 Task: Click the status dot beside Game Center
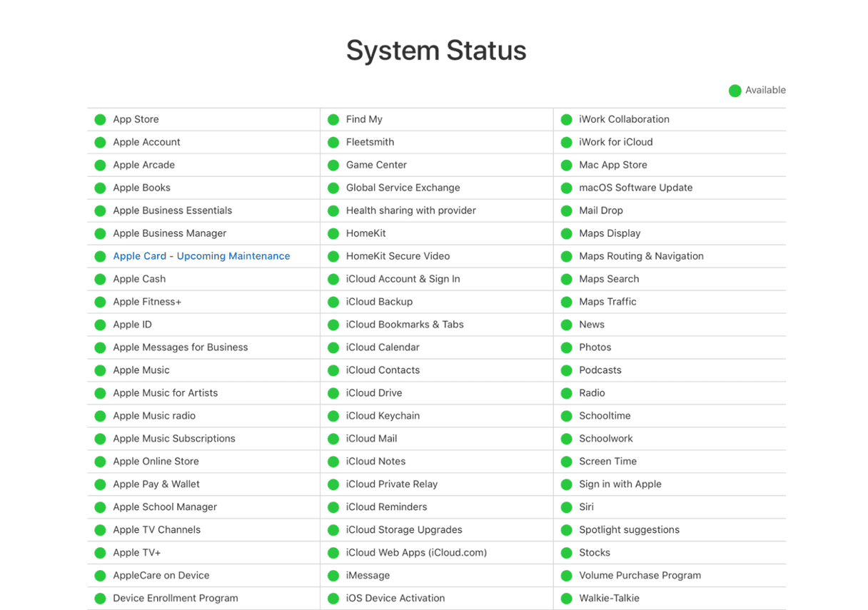pyautogui.click(x=333, y=166)
